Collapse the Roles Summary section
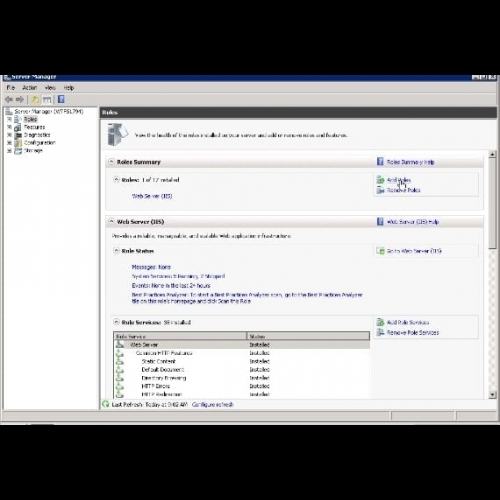Viewport: 500px width, 500px height. (111, 162)
